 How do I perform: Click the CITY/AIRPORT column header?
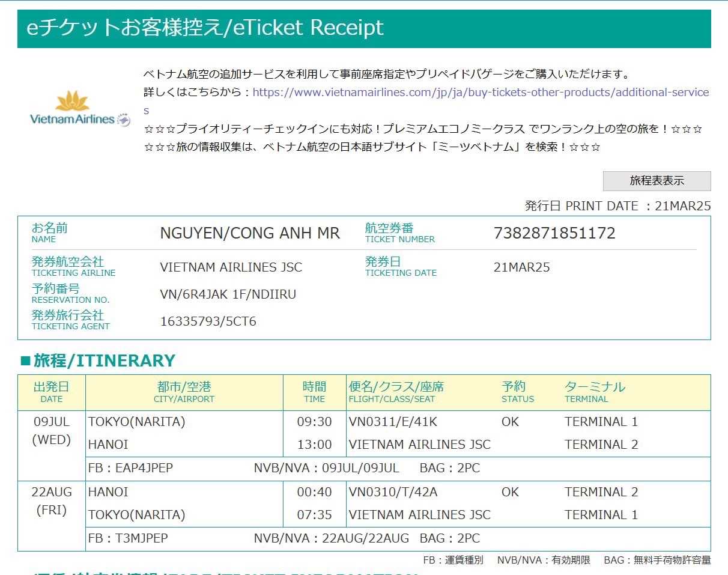[184, 392]
